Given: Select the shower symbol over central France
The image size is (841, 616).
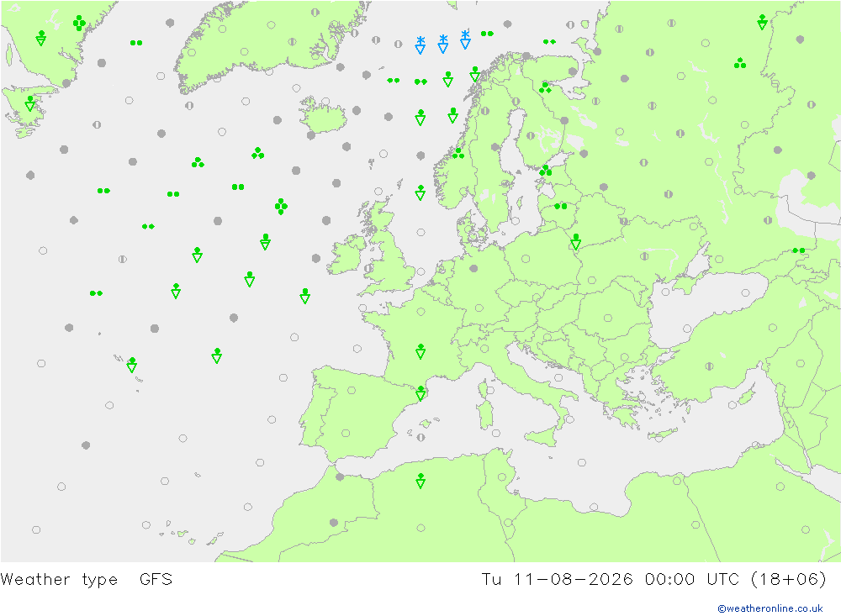Looking at the screenshot, I should [420, 351].
